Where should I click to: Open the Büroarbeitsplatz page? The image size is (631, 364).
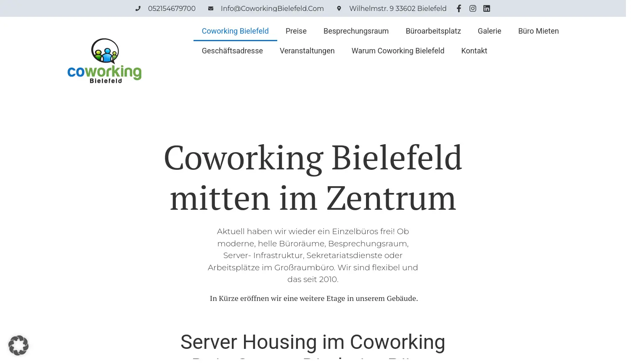[433, 31]
